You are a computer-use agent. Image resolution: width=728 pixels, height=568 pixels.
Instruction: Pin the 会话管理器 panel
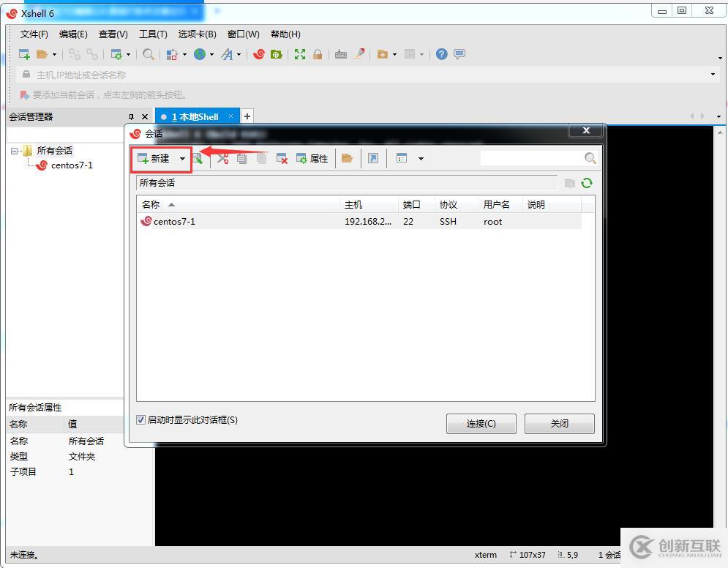[x=132, y=116]
